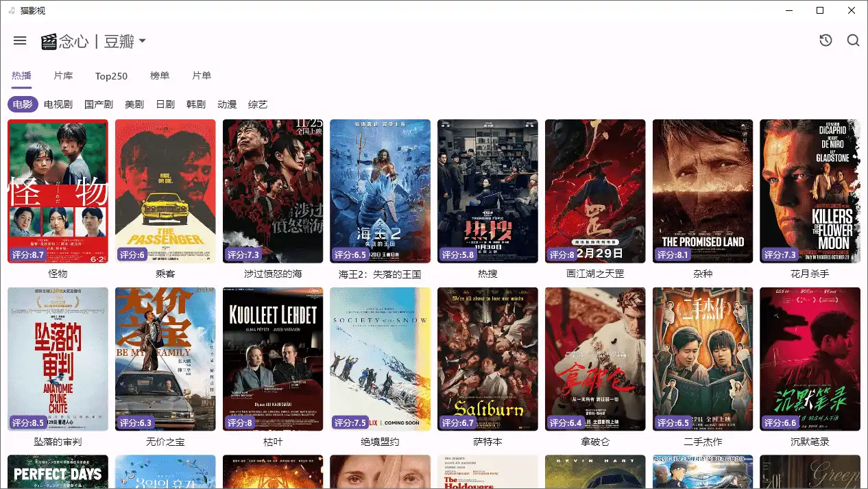Select the 综艺 category filter
The image size is (868, 489).
point(258,104)
